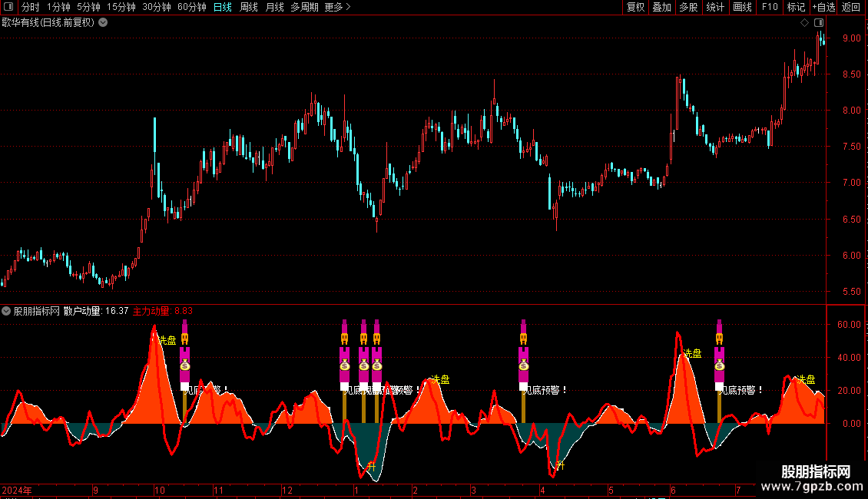Click the 散户动量: 16.37 value
The image size is (868, 499).
(96, 312)
